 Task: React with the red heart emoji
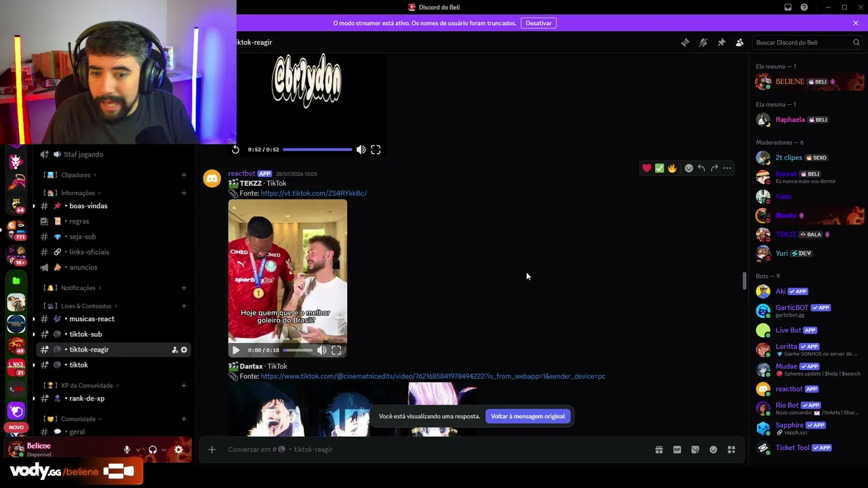[x=647, y=168]
